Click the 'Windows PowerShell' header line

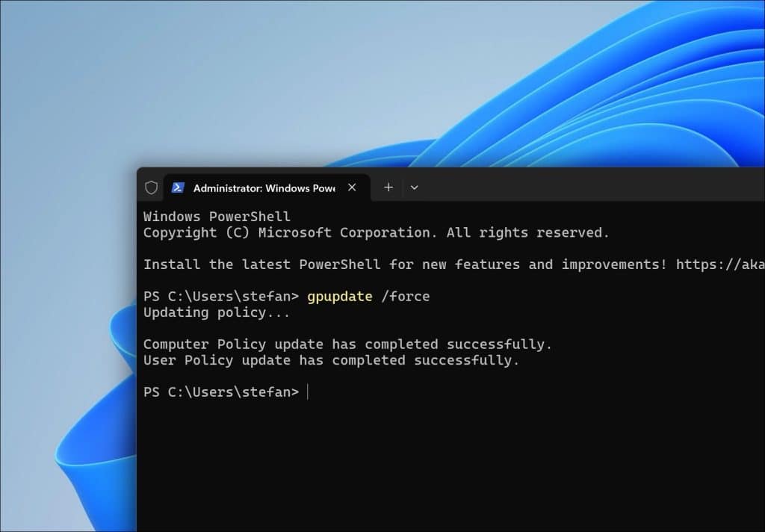pyautogui.click(x=217, y=216)
